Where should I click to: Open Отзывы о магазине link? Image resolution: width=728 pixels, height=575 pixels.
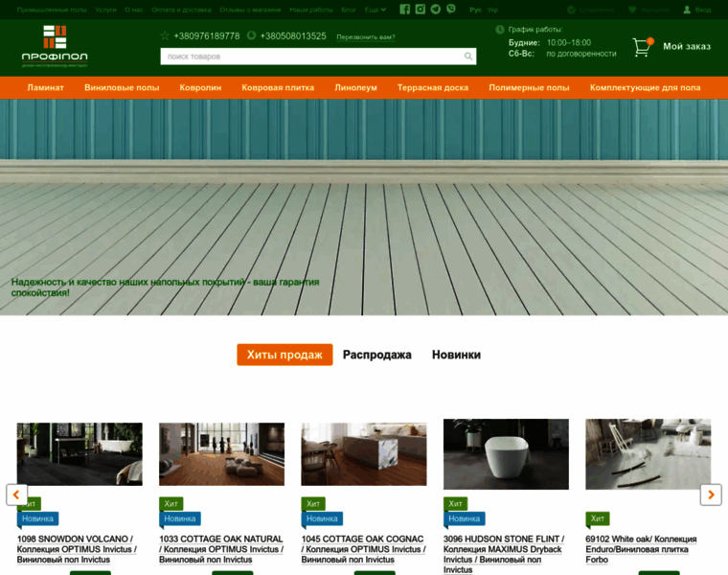coord(250,10)
